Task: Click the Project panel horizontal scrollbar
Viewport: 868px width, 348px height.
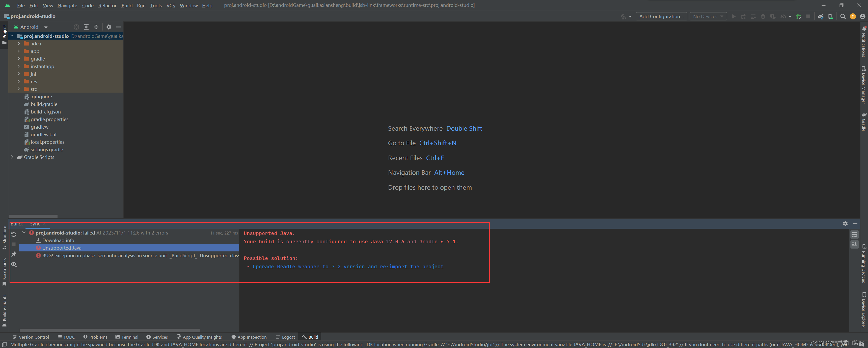Action: [33, 216]
